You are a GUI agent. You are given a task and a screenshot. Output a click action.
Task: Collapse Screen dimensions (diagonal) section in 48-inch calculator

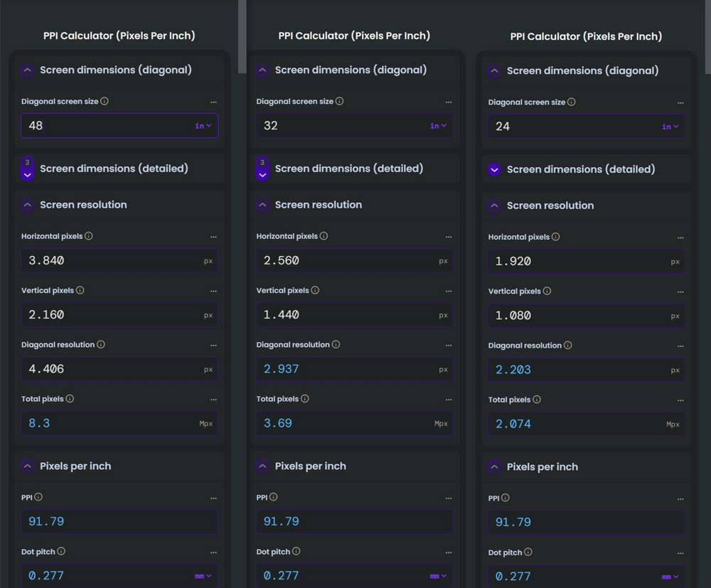[27, 70]
